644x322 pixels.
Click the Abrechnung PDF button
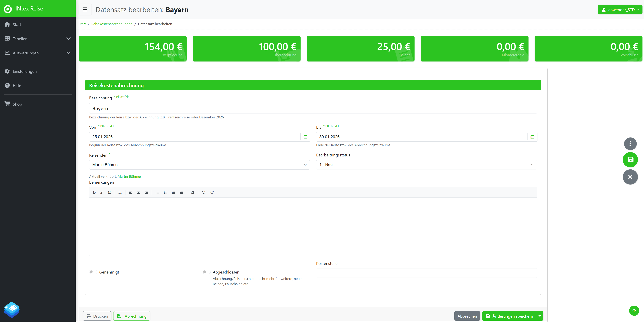pyautogui.click(x=132, y=316)
